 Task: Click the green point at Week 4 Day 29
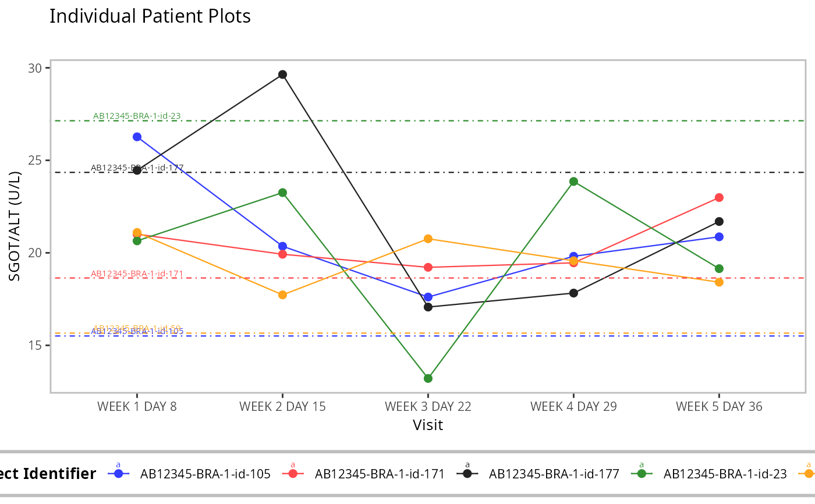(573, 182)
